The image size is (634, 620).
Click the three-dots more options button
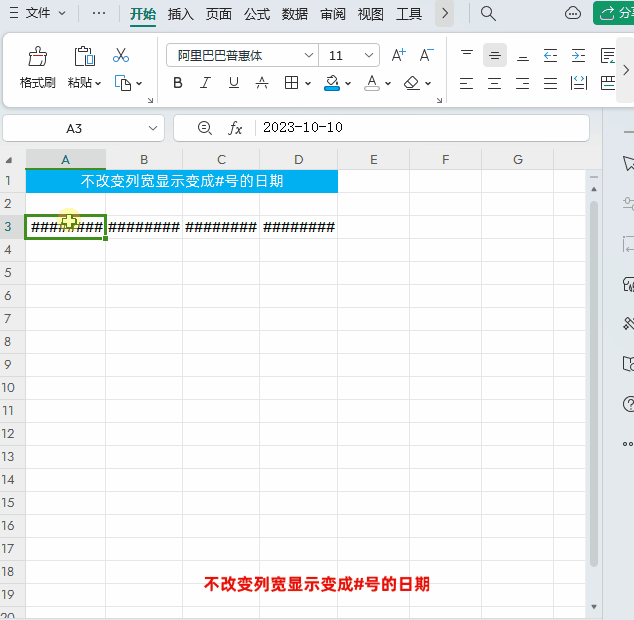(99, 13)
